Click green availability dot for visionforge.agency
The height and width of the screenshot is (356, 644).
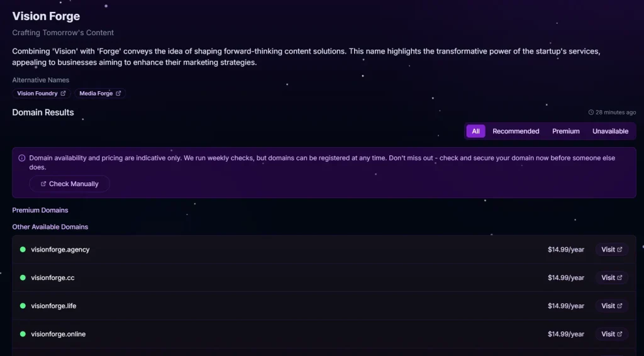pos(23,250)
